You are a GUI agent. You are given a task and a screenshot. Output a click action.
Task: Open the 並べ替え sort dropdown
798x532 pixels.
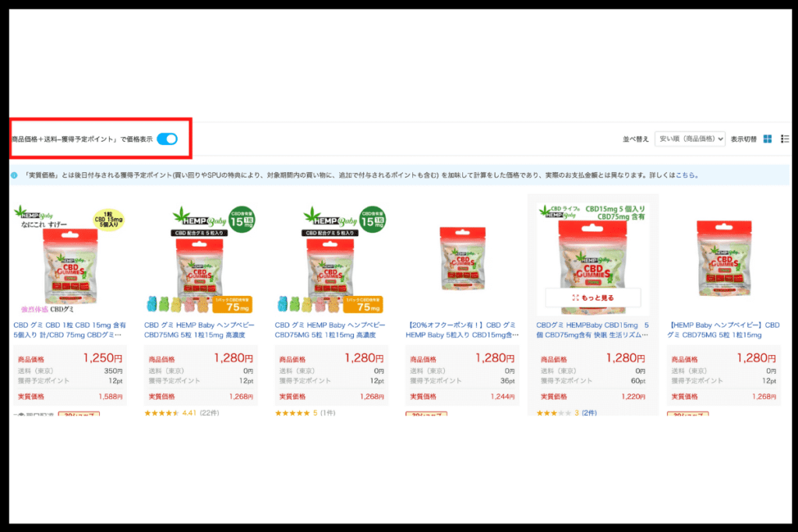tap(690, 139)
